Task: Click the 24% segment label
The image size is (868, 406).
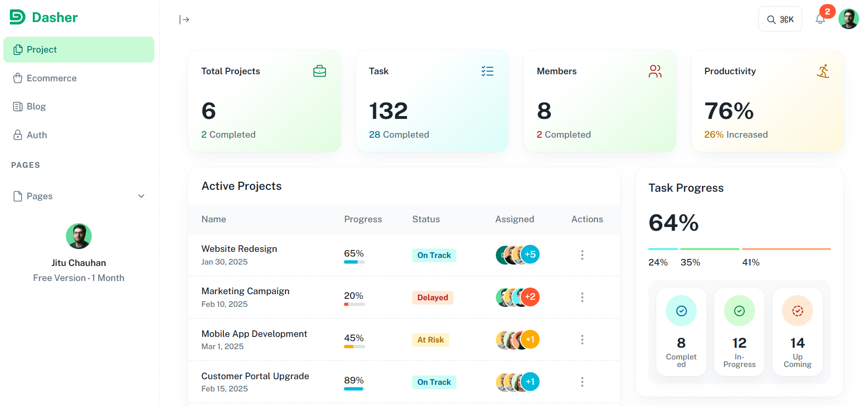Action: point(658,262)
